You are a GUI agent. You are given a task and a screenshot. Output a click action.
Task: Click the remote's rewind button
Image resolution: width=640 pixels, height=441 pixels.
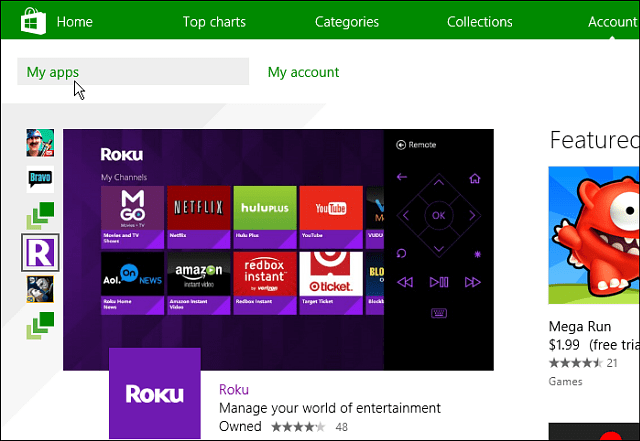pyautogui.click(x=405, y=282)
